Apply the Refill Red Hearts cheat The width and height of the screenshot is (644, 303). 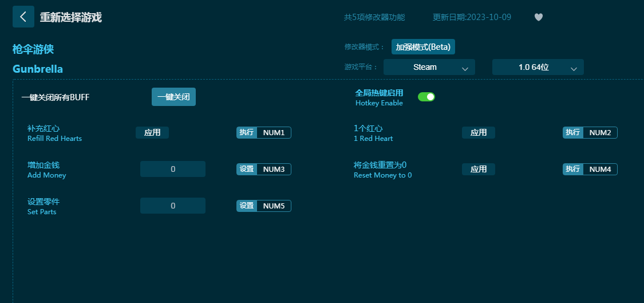tap(152, 132)
